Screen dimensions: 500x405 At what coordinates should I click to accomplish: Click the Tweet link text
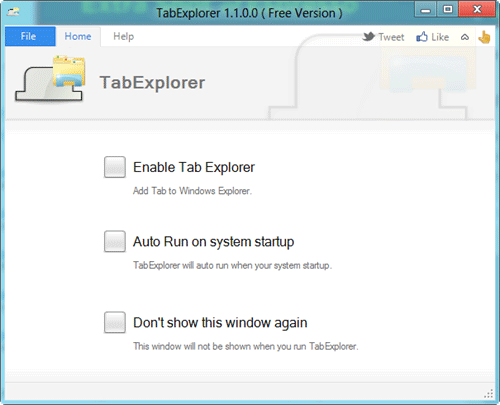(391, 37)
